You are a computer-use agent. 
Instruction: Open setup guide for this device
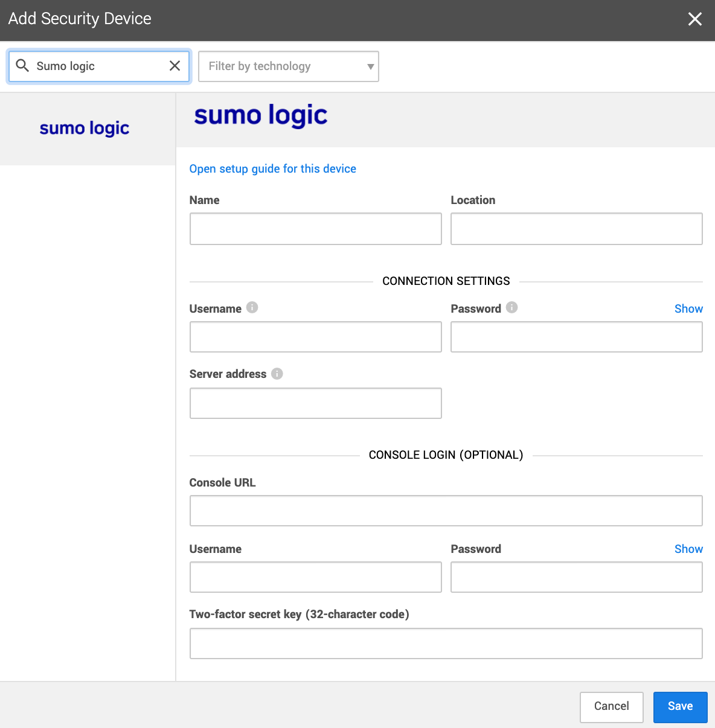tap(272, 168)
